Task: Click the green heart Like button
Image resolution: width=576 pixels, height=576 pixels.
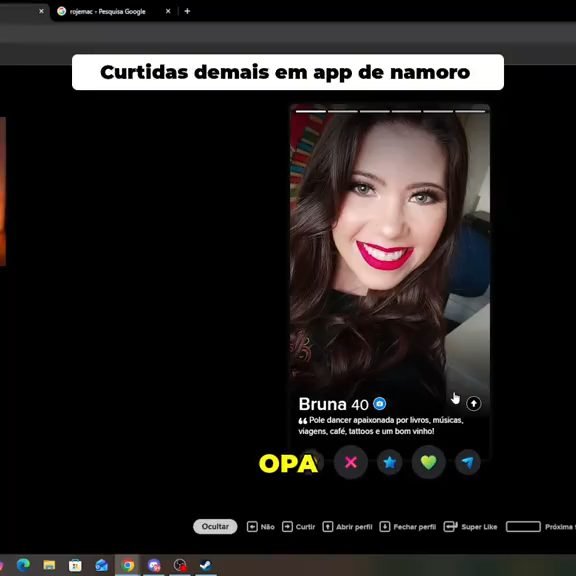Action: point(428,462)
